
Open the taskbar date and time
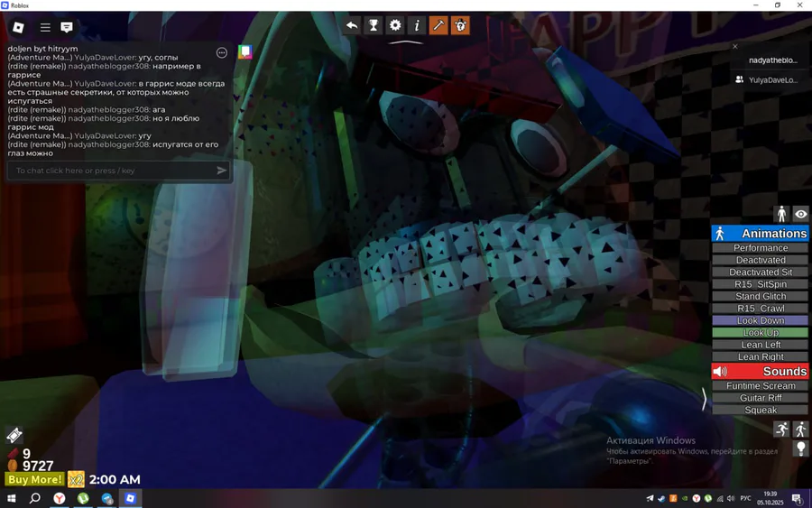tap(770, 498)
